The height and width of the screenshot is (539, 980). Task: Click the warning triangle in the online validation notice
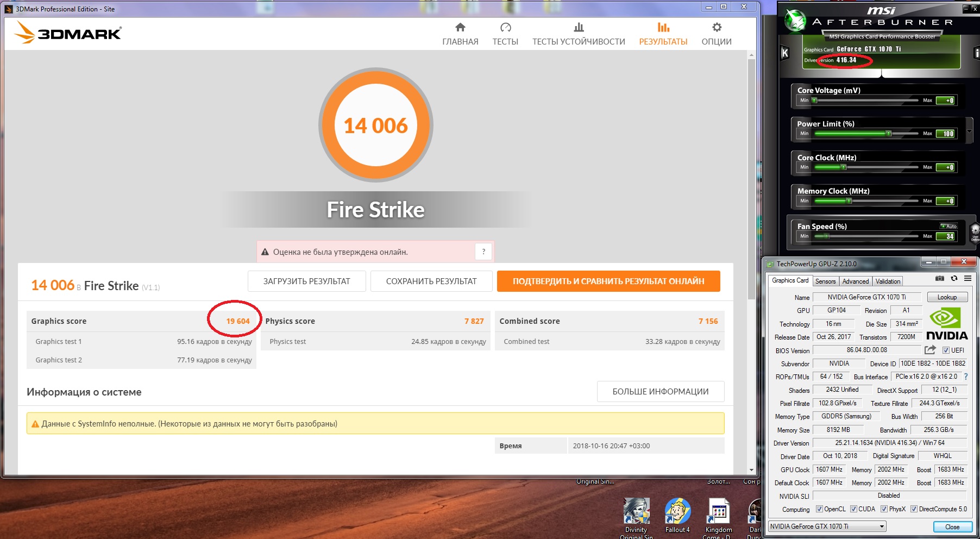(265, 252)
